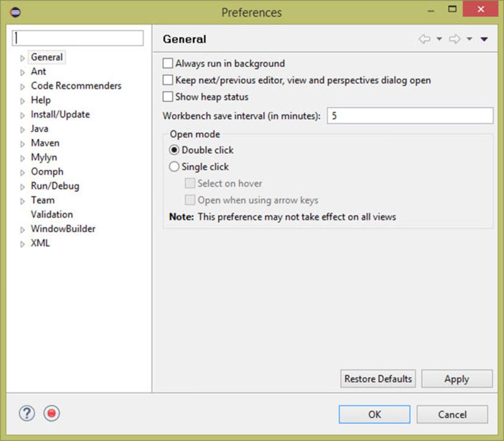This screenshot has height=441, width=504.
Task: Select Validation in preferences tree
Action: pyautogui.click(x=52, y=214)
